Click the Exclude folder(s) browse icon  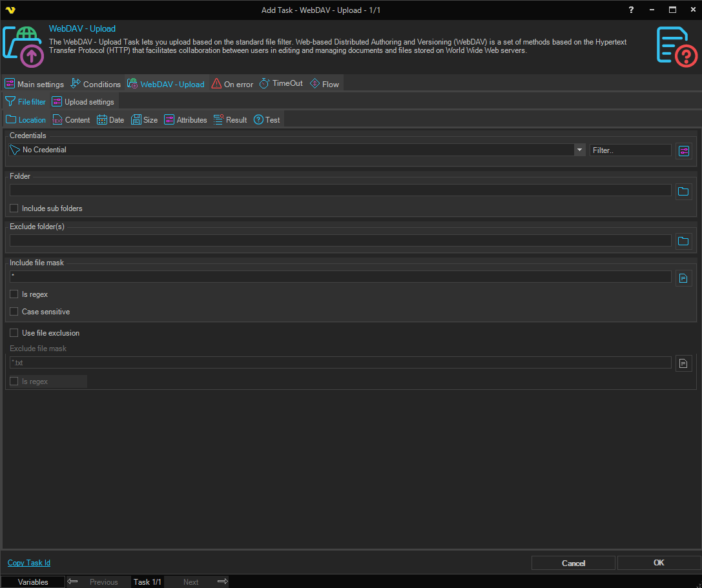point(683,241)
